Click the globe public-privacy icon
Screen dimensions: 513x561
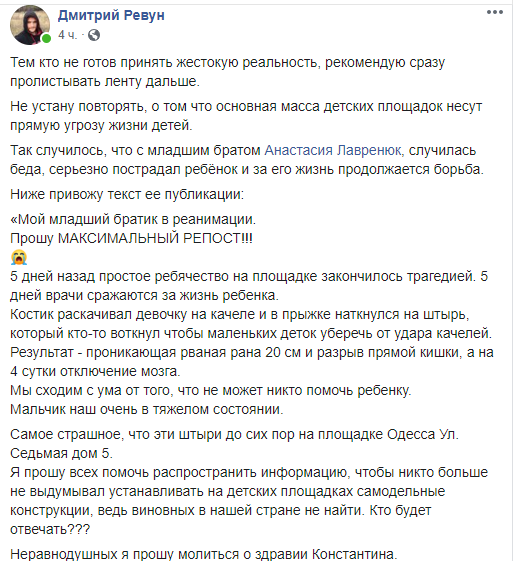pyautogui.click(x=94, y=35)
